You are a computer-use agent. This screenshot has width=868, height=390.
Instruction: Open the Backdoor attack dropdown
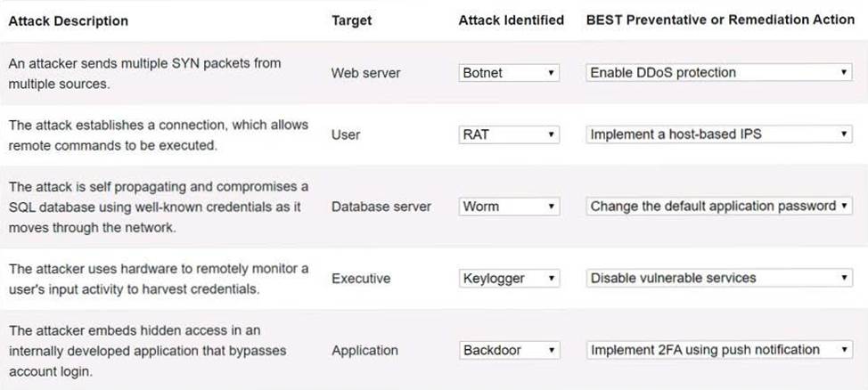510,351
